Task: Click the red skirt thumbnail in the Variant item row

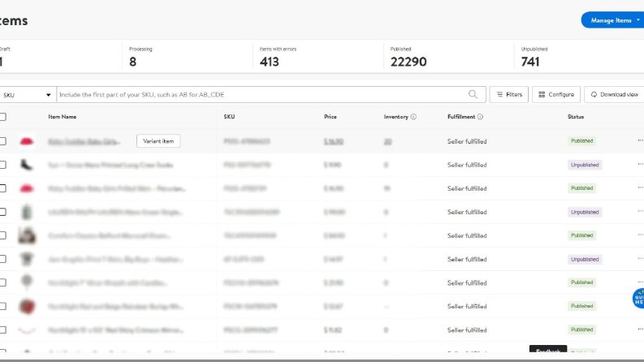Action: 27,141
